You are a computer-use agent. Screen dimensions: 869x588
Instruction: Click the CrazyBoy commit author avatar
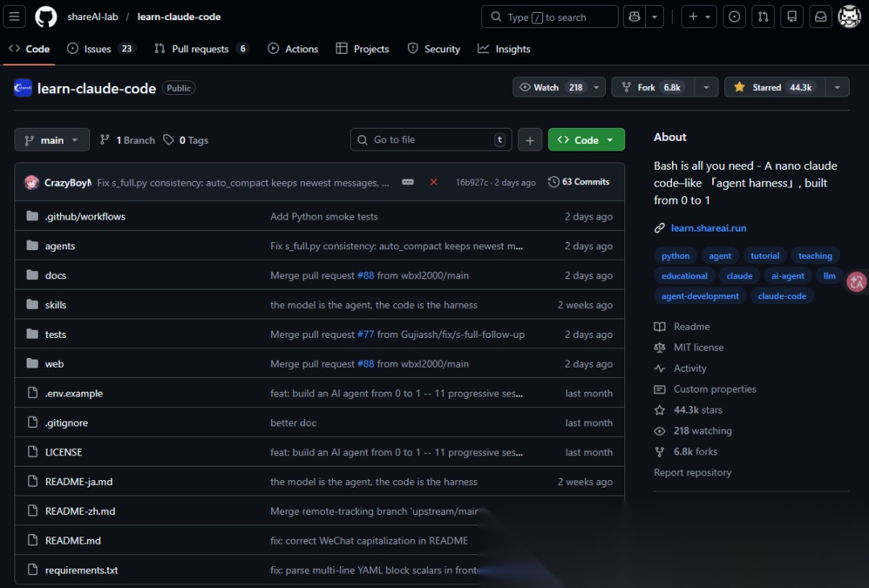[31, 183]
